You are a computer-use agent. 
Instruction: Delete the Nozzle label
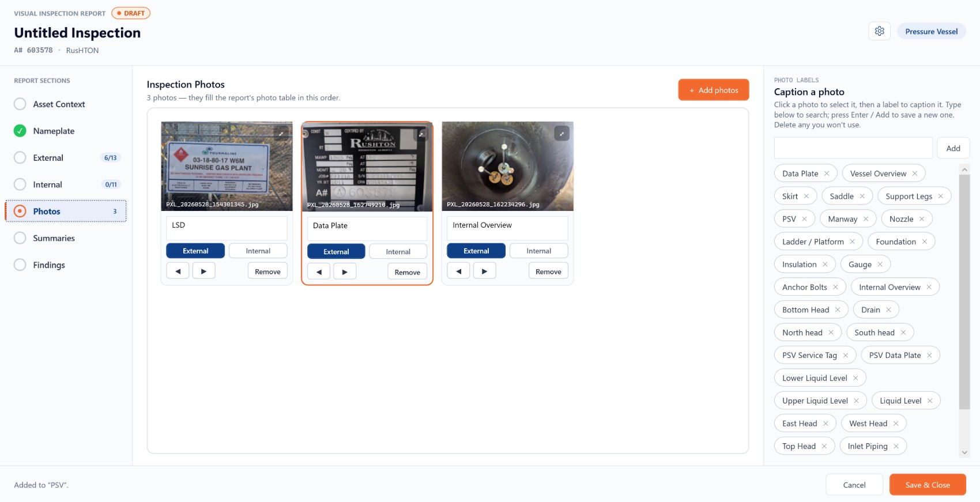pos(922,219)
